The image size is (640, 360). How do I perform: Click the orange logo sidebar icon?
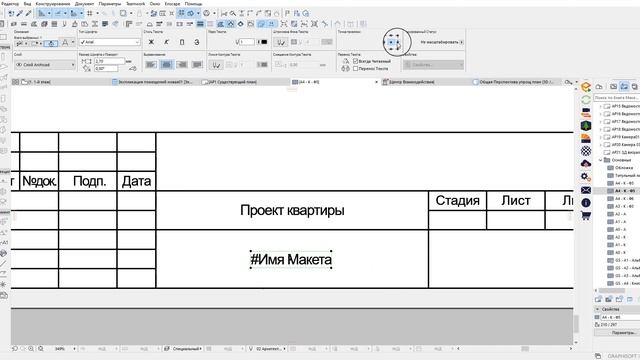coord(586,87)
